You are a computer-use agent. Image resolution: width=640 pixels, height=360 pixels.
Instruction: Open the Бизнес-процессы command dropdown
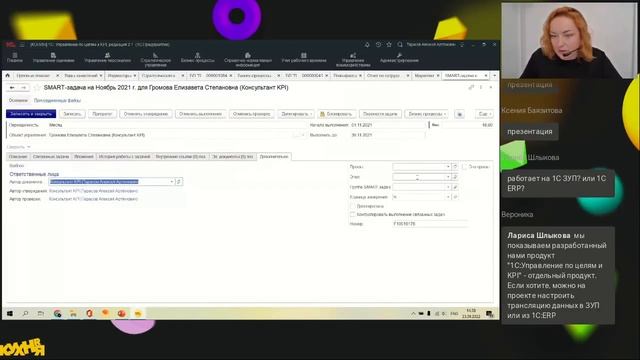click(427, 114)
